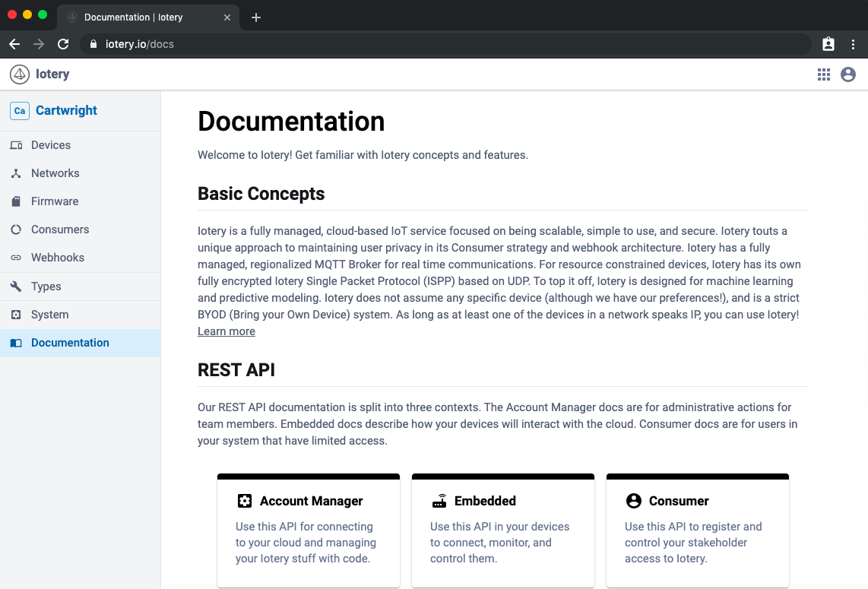Viewport: 868px width, 589px height.
Task: Click the Iotery brand name in header
Action: point(52,74)
